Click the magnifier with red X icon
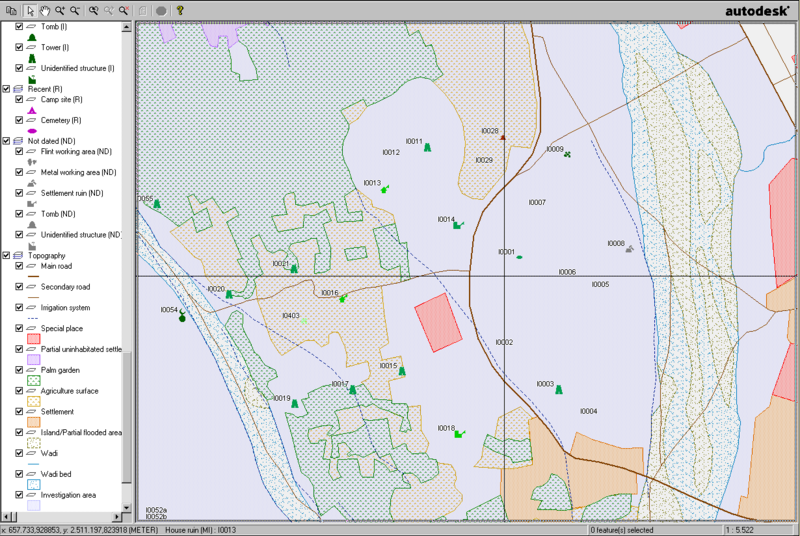The height and width of the screenshot is (536, 800). 123,10
